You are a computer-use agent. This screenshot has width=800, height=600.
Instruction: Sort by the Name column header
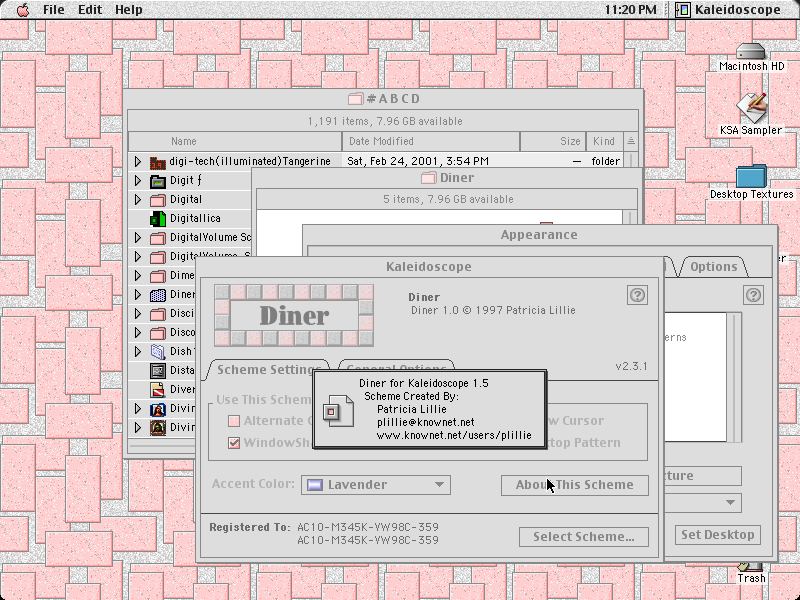[235, 141]
